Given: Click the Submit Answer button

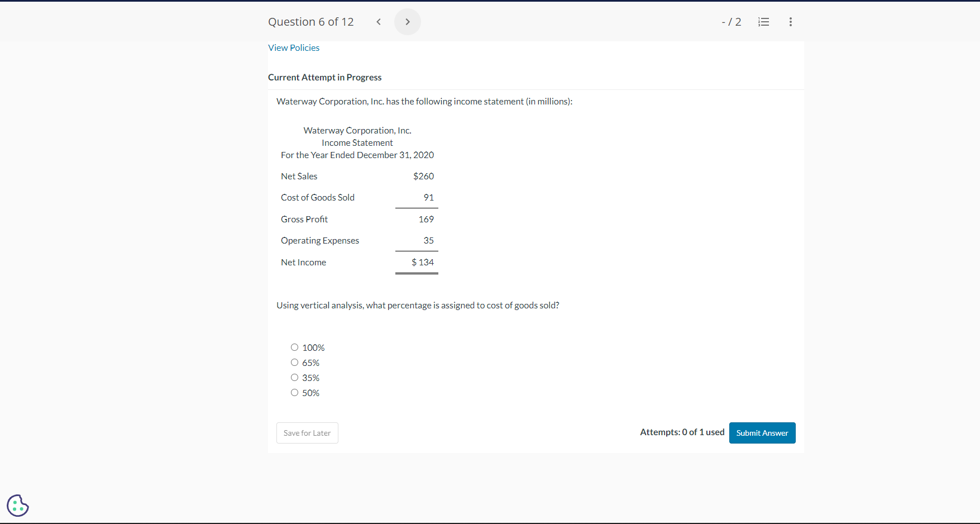Looking at the screenshot, I should [x=762, y=433].
